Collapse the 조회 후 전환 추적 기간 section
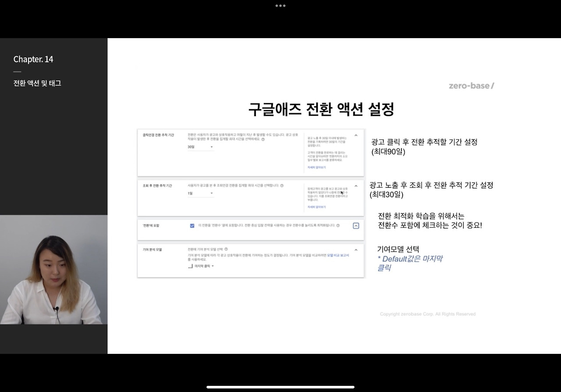This screenshot has width=561, height=392. (356, 186)
